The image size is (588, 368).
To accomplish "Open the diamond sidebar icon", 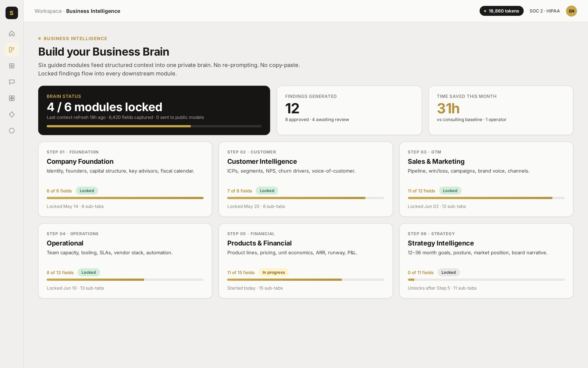I will [12, 114].
